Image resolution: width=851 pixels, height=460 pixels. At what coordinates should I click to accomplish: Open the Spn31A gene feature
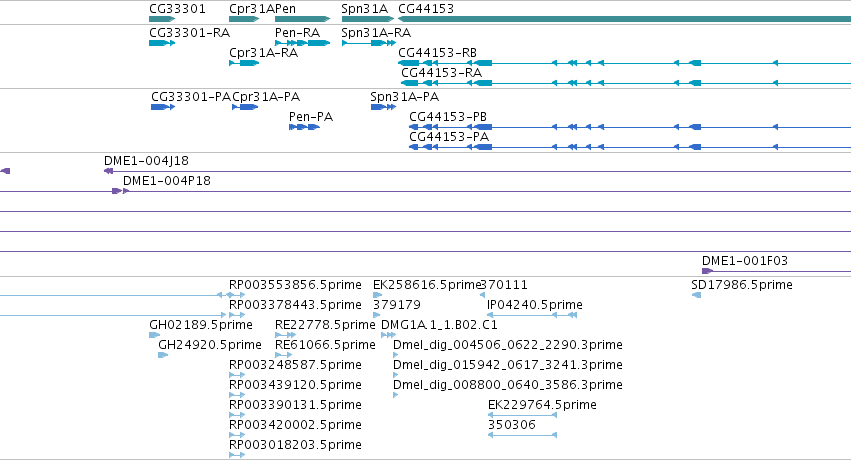[365, 9]
